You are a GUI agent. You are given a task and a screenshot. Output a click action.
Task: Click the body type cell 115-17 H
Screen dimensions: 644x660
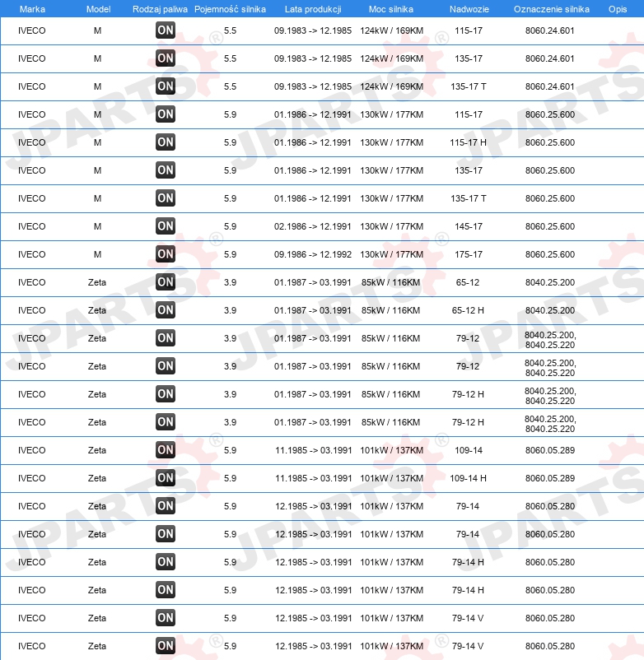[x=468, y=142]
